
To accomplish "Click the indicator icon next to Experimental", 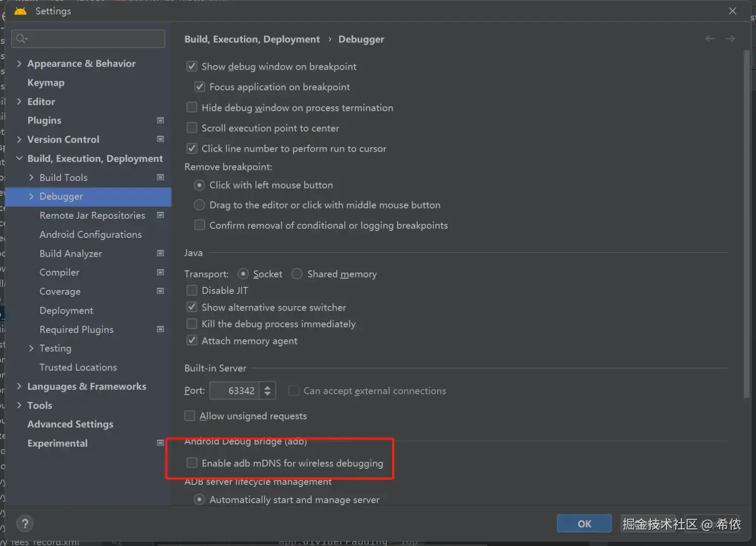I will point(160,443).
